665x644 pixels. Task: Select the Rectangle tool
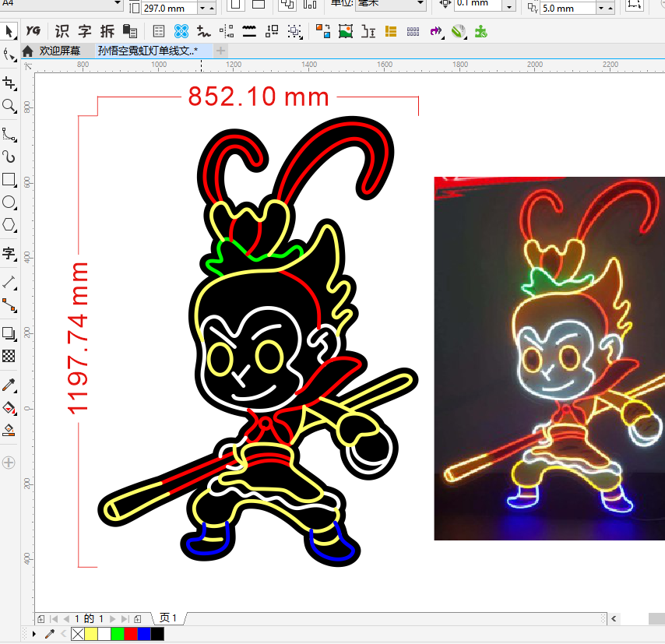tap(9, 179)
